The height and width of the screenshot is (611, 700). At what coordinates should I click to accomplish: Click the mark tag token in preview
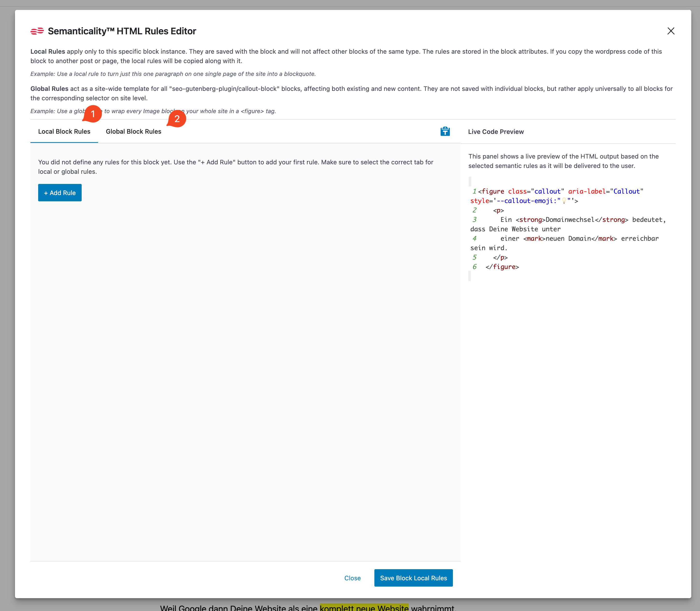click(534, 238)
